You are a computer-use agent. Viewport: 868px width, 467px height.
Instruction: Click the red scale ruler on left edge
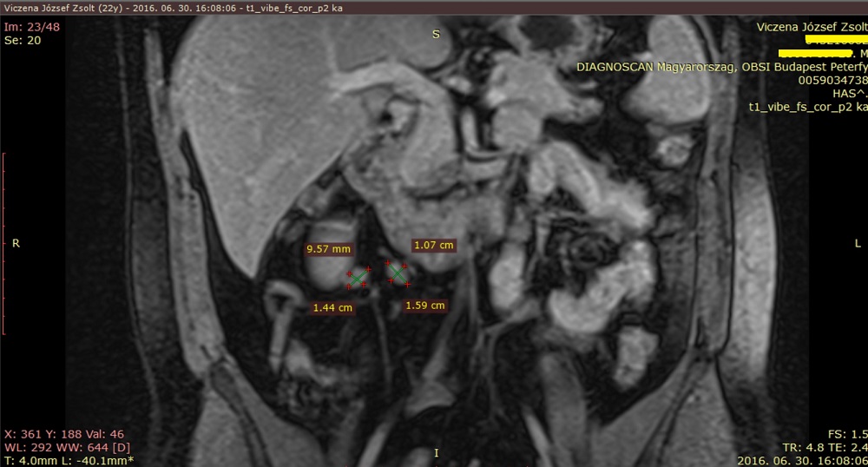4,243
